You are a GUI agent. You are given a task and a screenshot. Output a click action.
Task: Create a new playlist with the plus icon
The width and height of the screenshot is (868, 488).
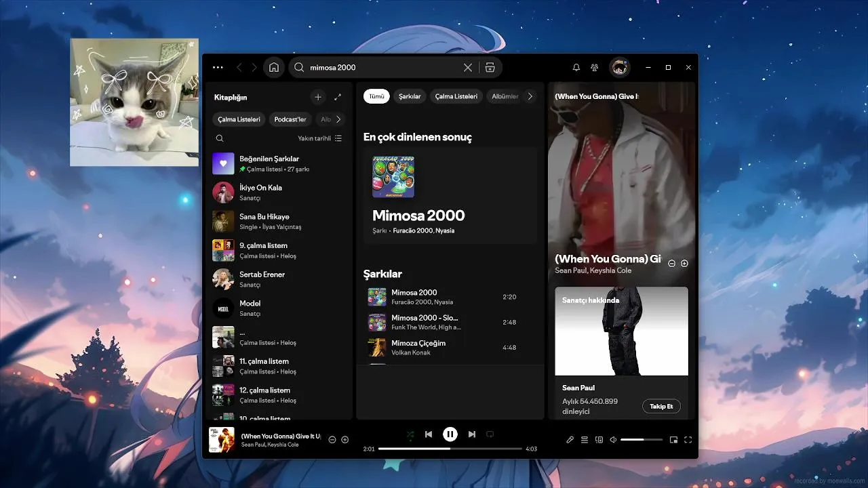[318, 97]
